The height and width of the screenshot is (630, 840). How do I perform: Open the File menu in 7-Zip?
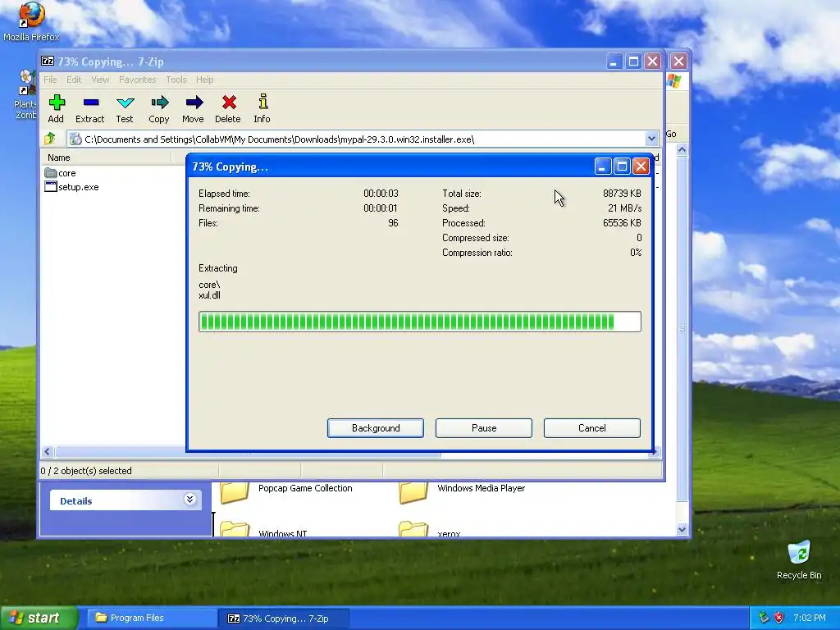point(50,80)
